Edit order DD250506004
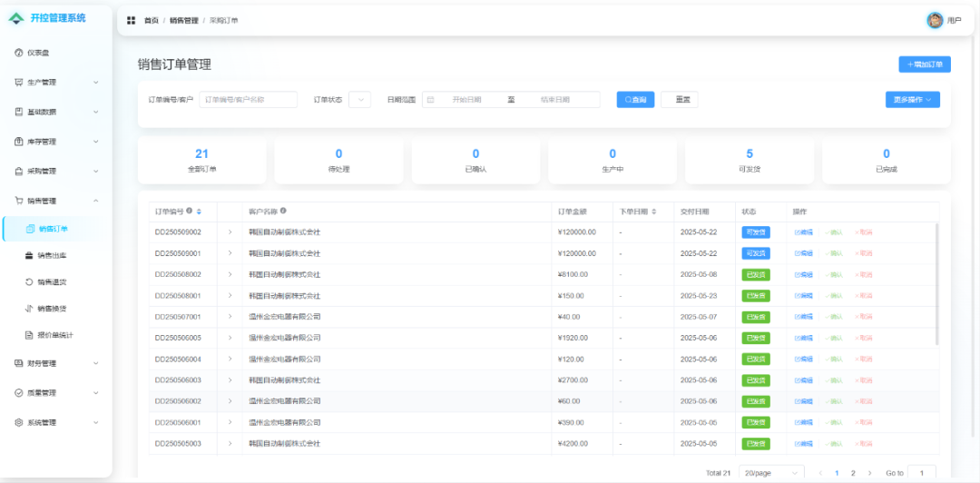 pos(804,360)
